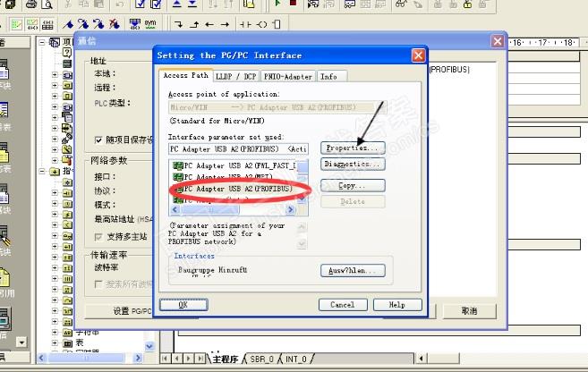This screenshot has height=372, width=588.
Task: Switch to the Access Path tab
Action: pyautogui.click(x=185, y=76)
